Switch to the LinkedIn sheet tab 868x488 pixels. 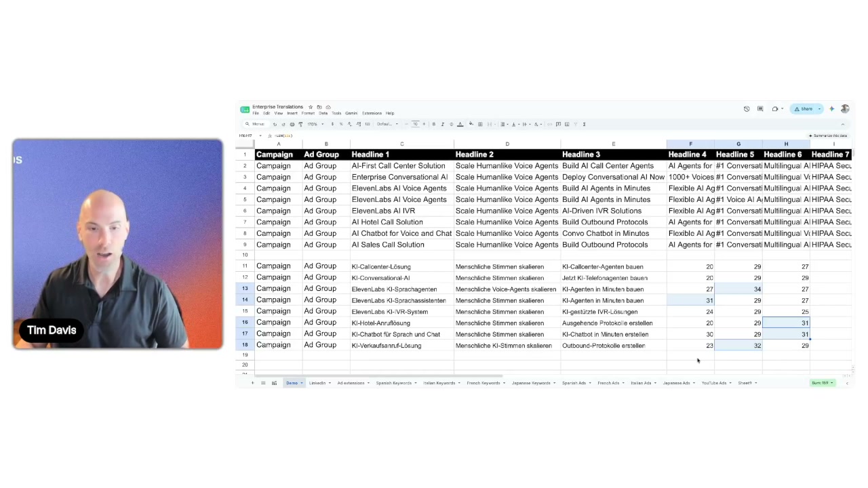[x=317, y=383]
